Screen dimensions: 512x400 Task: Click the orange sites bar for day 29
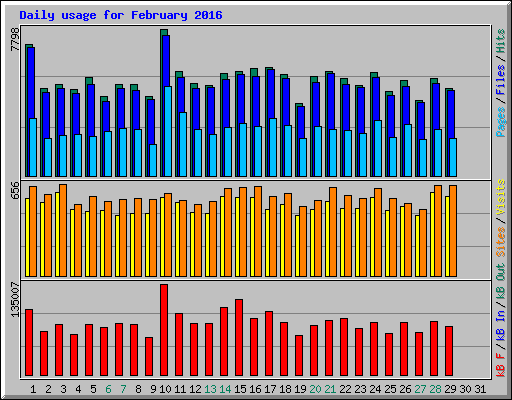(453, 231)
